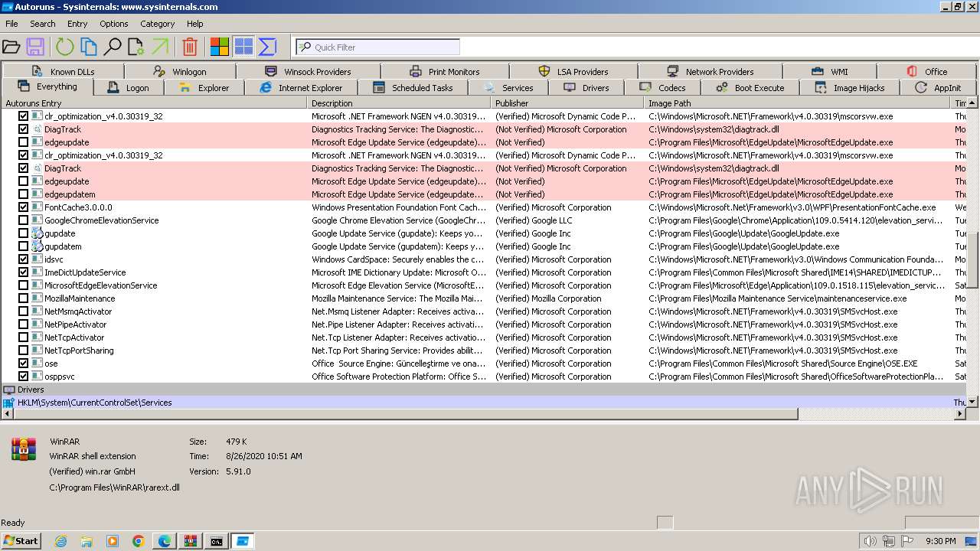This screenshot has width=980, height=551.
Task: Open the Category menu
Action: (158, 24)
